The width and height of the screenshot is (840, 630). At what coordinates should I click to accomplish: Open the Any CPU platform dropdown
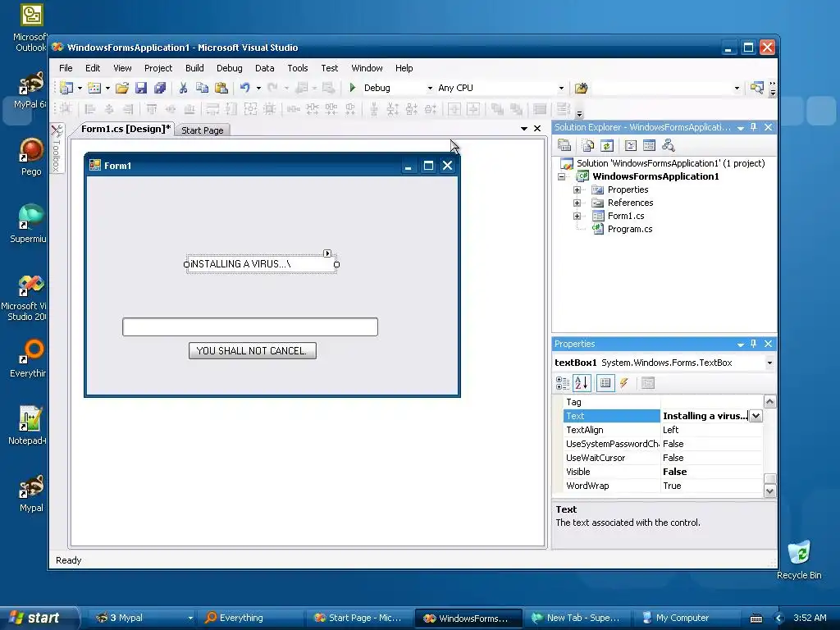561,88
